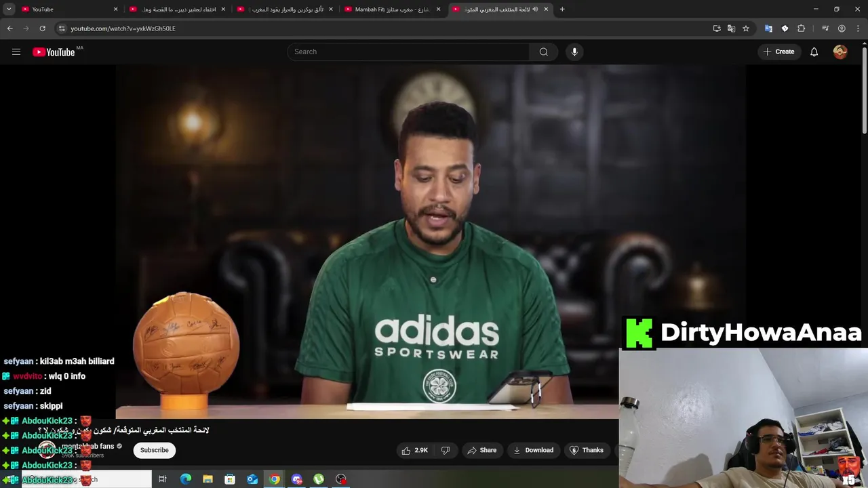Screen dimensions: 868x488
Task: Close the first YouTube tab
Action: (115, 9)
